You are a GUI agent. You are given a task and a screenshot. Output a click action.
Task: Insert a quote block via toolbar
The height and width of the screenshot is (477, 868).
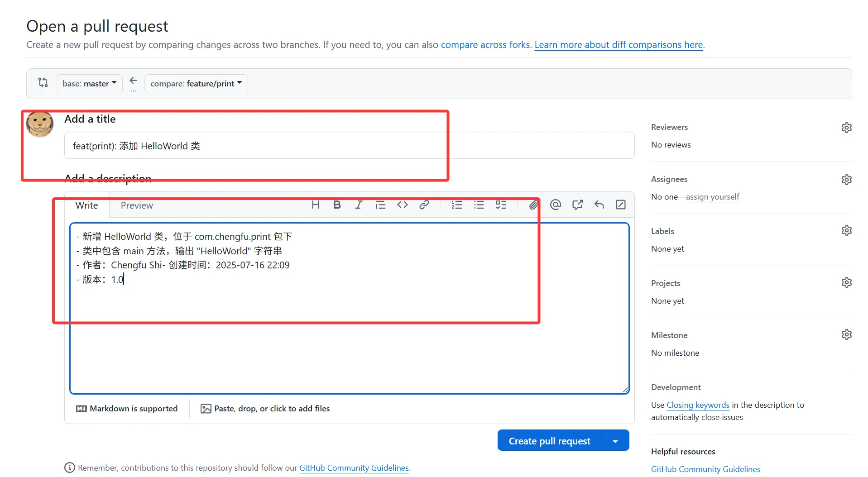(380, 205)
